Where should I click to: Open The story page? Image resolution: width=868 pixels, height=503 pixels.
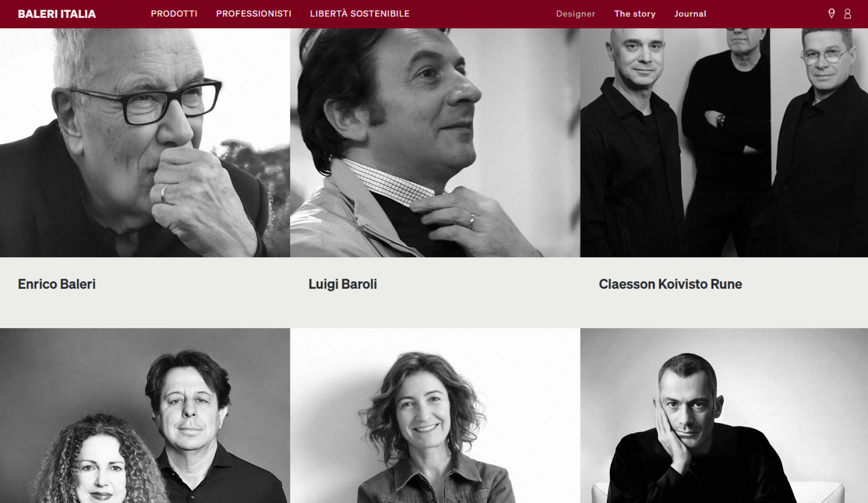pos(635,14)
